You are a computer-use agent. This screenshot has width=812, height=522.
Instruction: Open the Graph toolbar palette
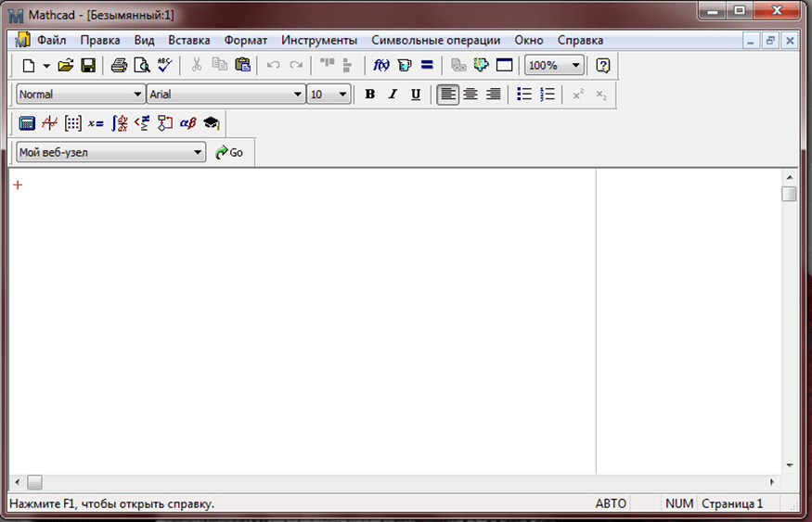pyautogui.click(x=50, y=122)
